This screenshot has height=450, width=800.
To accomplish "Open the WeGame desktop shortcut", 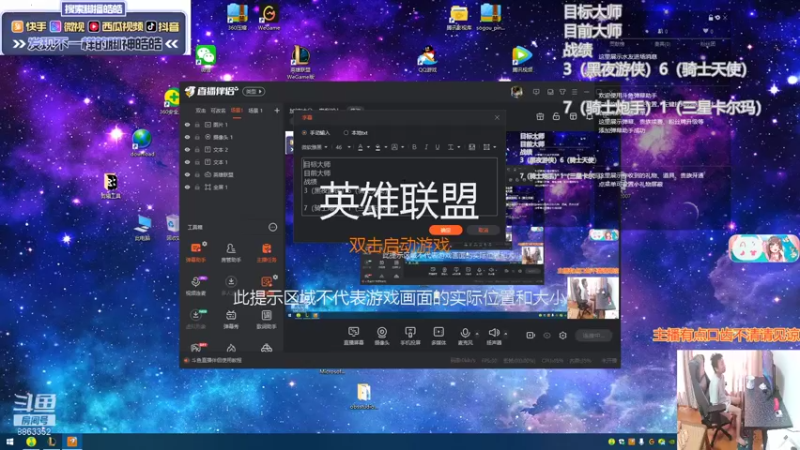I will click(x=269, y=16).
